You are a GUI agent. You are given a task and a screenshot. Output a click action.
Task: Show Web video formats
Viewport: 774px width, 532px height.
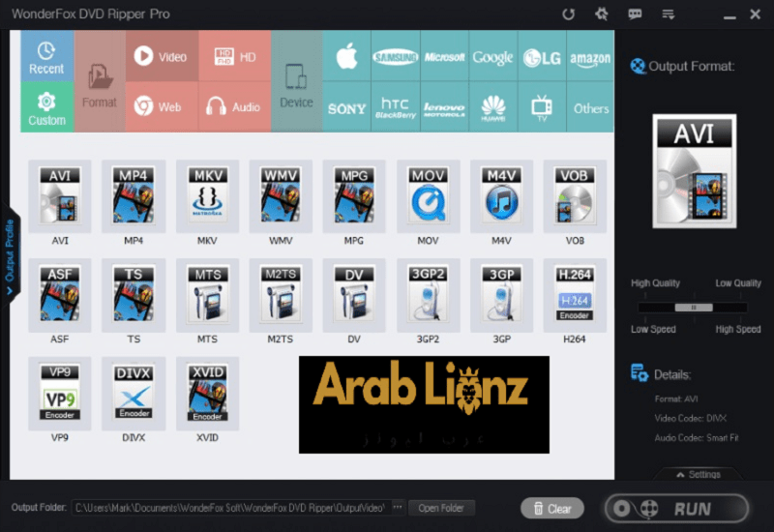pyautogui.click(x=162, y=107)
